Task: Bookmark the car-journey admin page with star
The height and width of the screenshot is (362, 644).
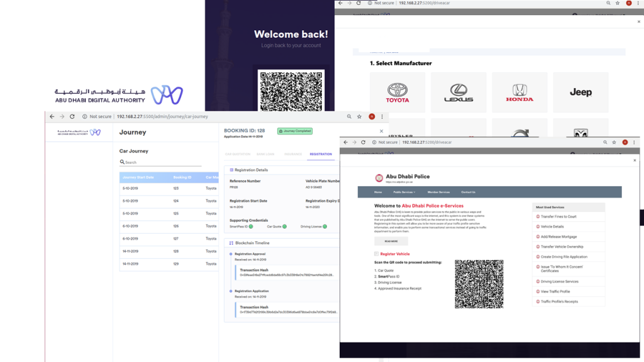Action: point(359,116)
